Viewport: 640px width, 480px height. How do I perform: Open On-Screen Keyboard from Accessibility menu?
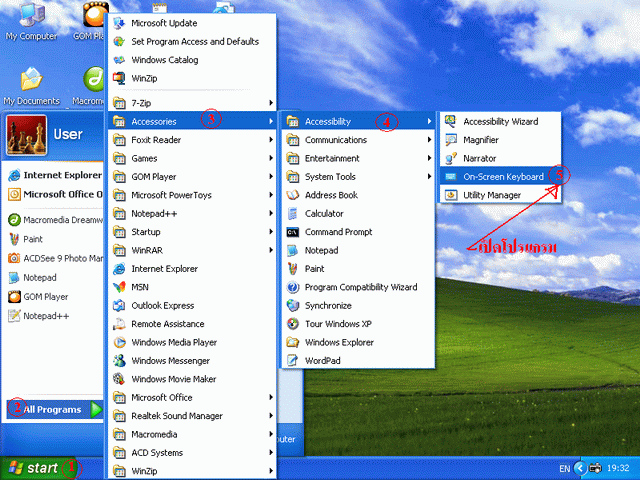click(500, 176)
